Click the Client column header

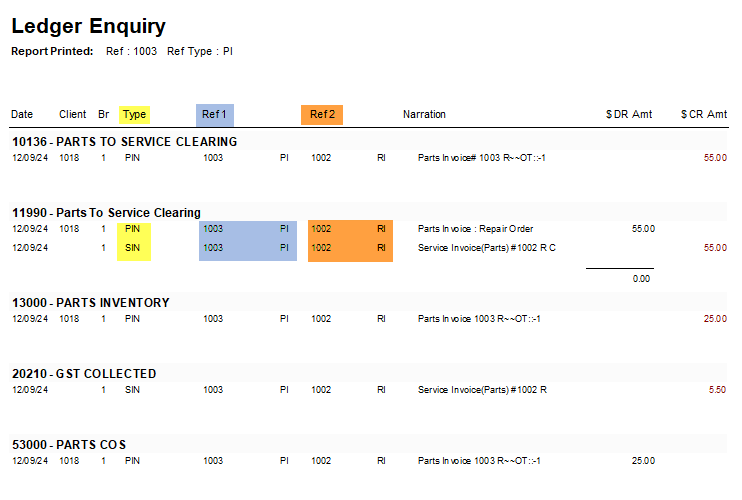point(73,115)
